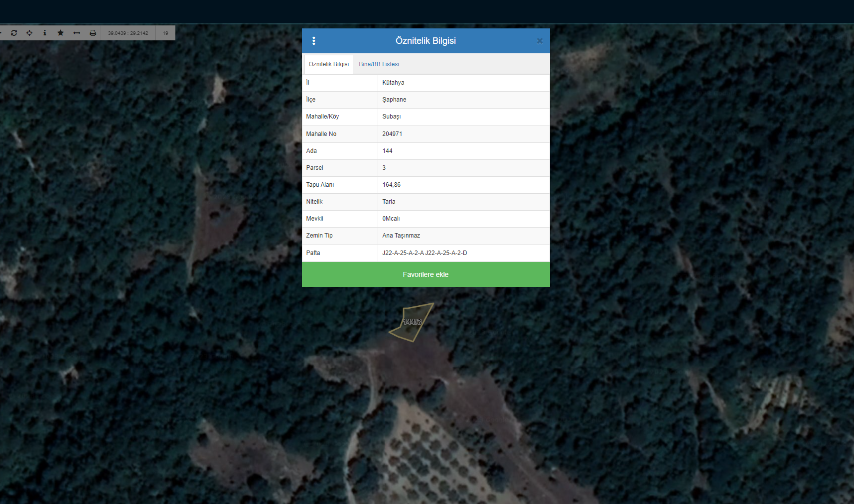Select the Öznitelik Bilgisi tab
The image size is (854, 504).
click(x=329, y=64)
